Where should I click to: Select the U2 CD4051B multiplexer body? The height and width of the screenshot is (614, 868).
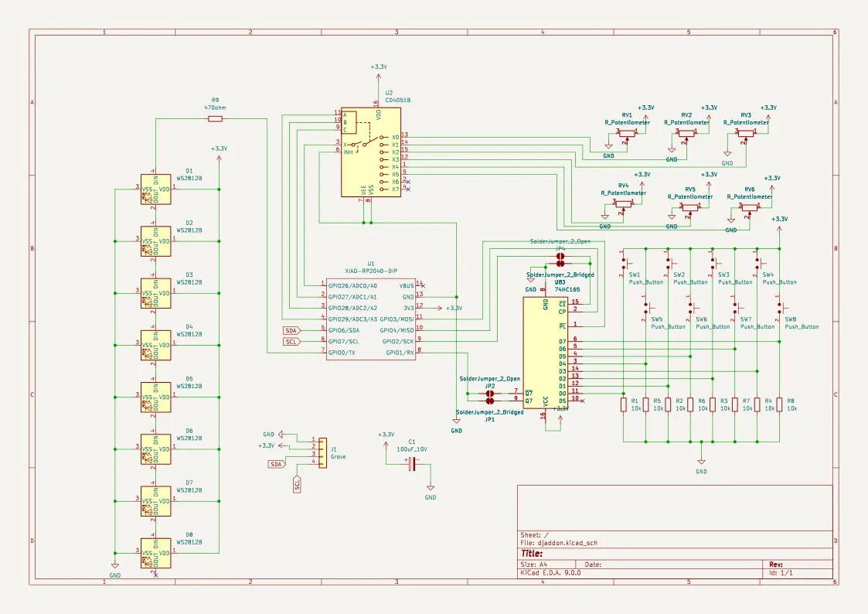[x=371, y=152]
